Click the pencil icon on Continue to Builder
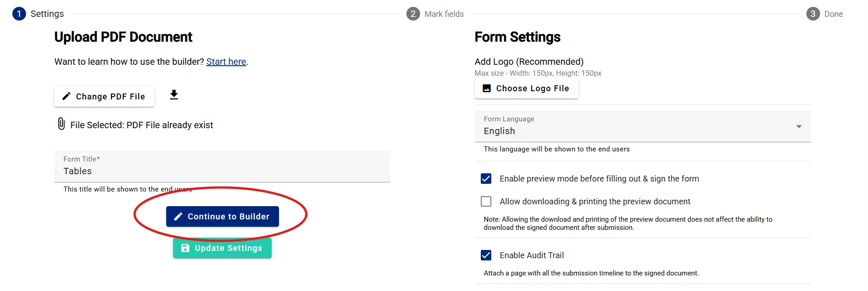The height and width of the screenshot is (291, 868). click(179, 216)
